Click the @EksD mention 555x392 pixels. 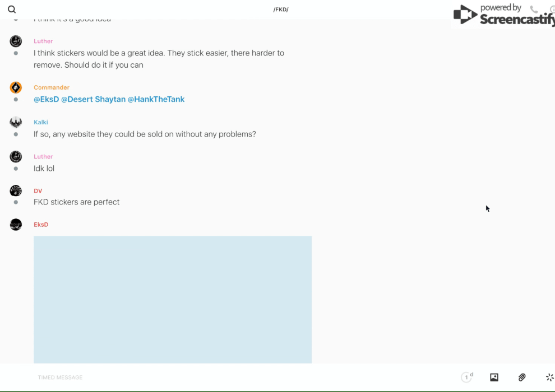pyautogui.click(x=46, y=99)
